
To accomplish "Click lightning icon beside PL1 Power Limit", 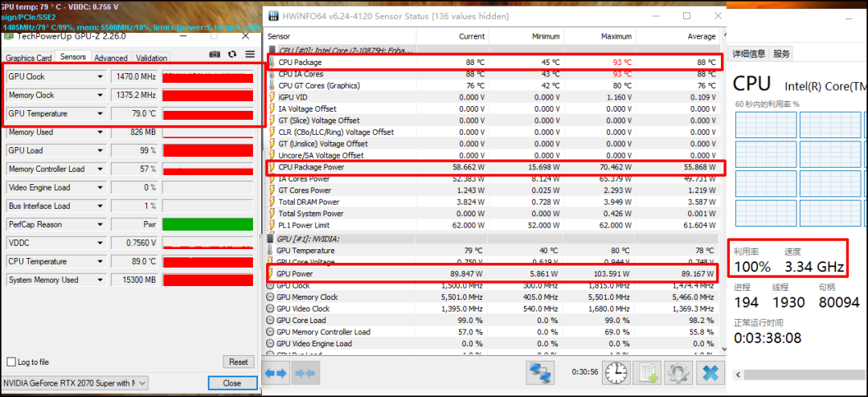I will click(272, 225).
